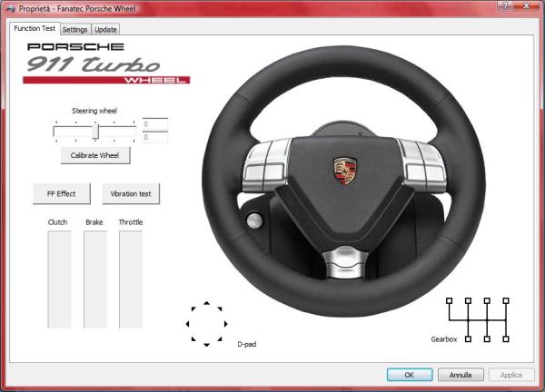Close the Proprietà dialog window
The width and height of the screenshot is (545, 392).
[x=527, y=5]
